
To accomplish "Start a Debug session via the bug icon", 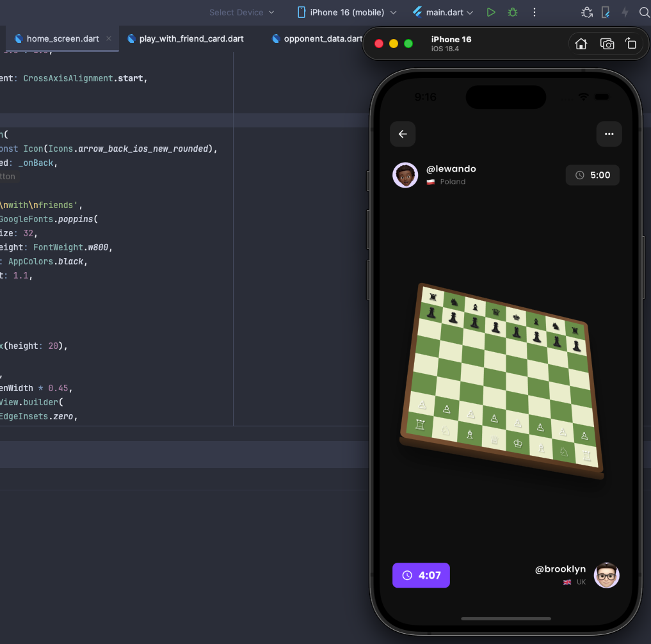I will pyautogui.click(x=512, y=12).
